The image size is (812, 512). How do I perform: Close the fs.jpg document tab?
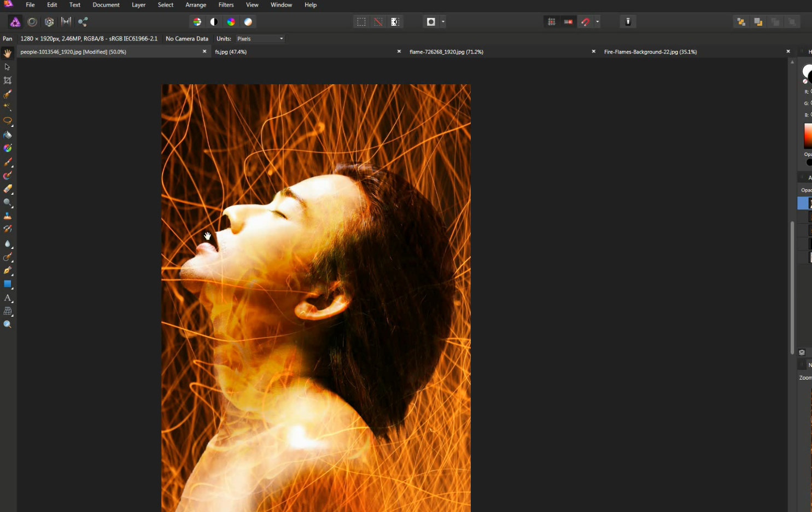[399, 51]
